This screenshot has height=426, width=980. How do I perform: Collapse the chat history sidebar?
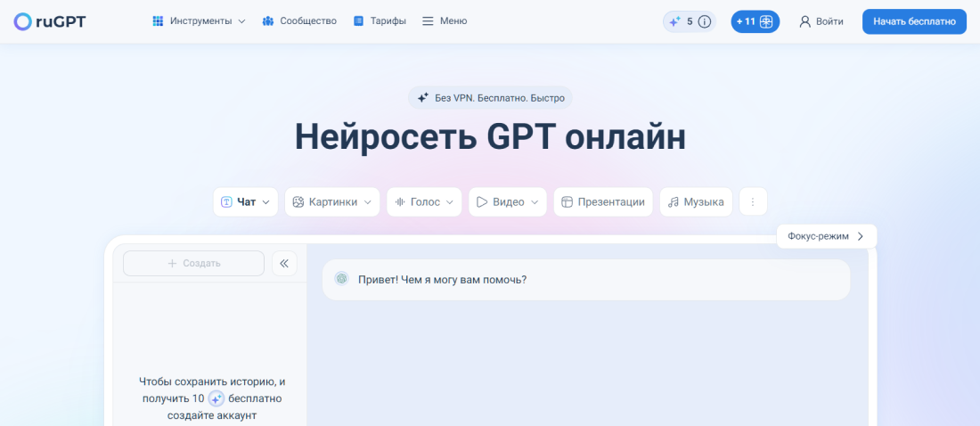pyautogui.click(x=284, y=264)
